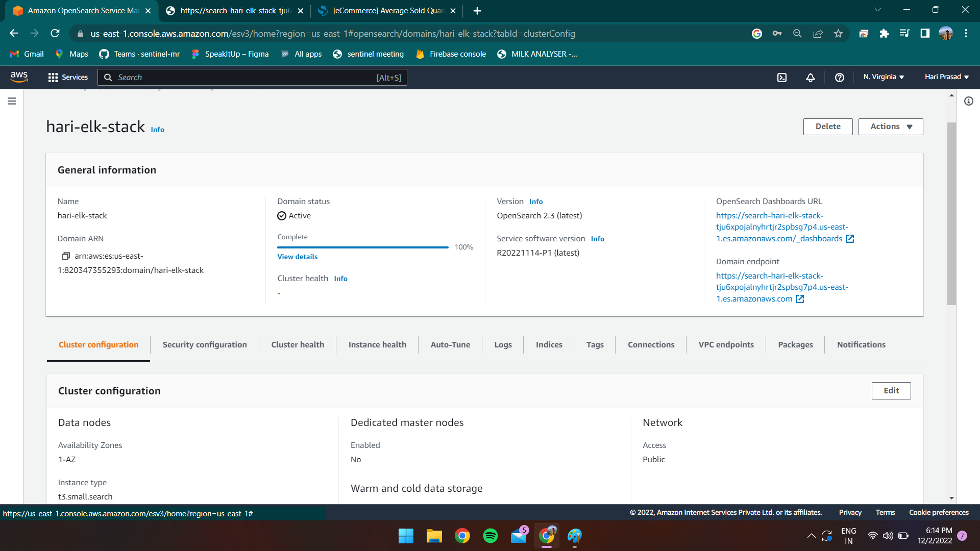Copy Domain ARN with copy icon
The height and width of the screenshot is (551, 980).
65,256
